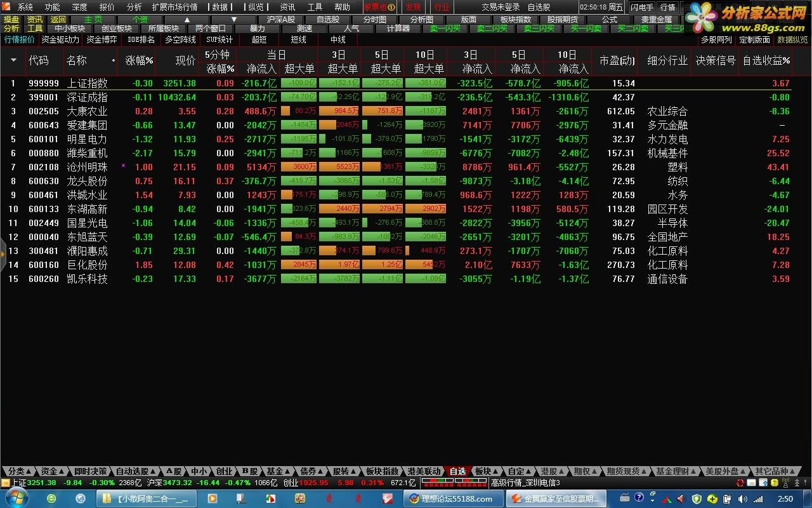Select the 板块指数 bottom tab
Screen dimensions: 812x508
383,471
